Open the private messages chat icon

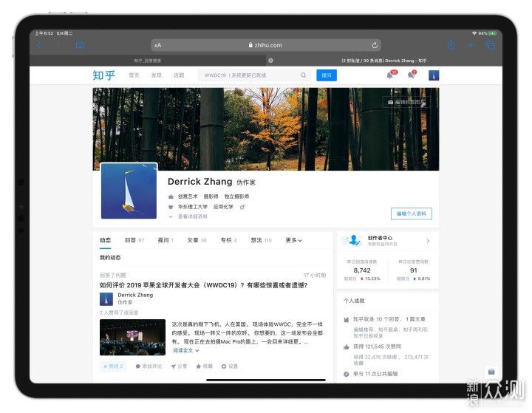pyautogui.click(x=411, y=75)
